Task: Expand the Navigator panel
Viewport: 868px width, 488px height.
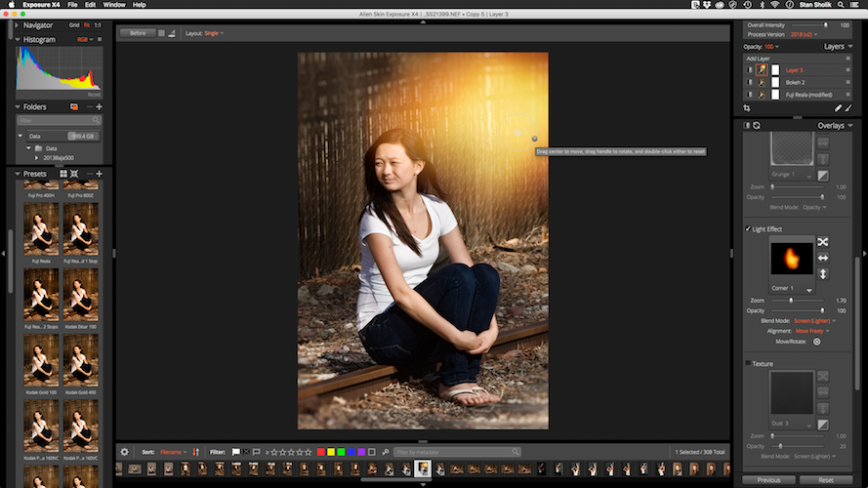Action: click(x=17, y=25)
